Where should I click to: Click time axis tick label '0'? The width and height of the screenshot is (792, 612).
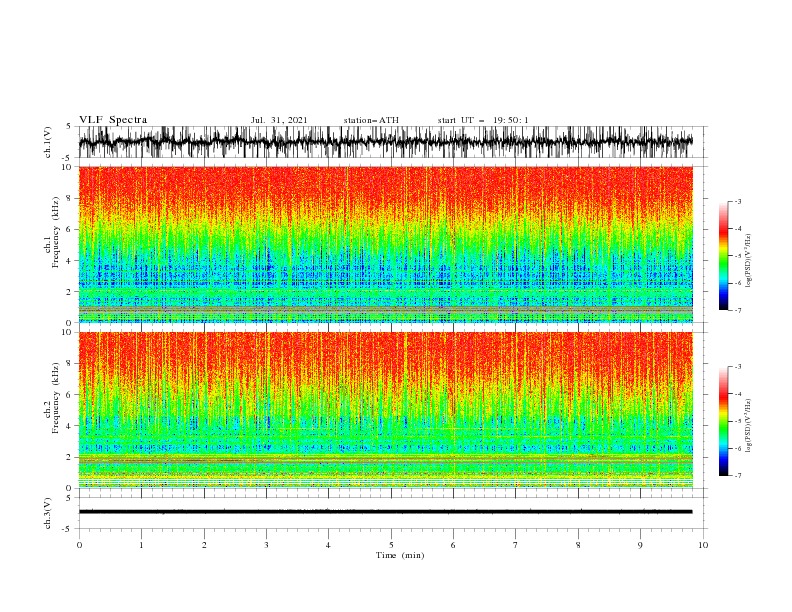pyautogui.click(x=79, y=545)
